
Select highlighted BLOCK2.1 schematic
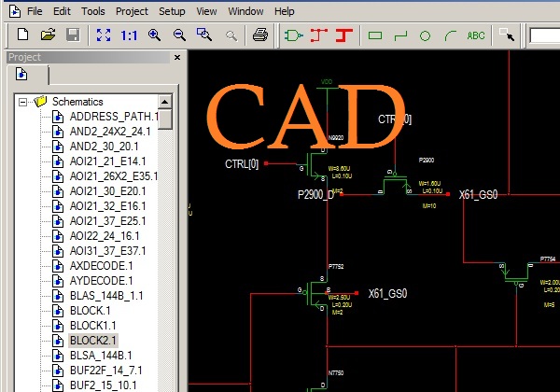pos(92,341)
